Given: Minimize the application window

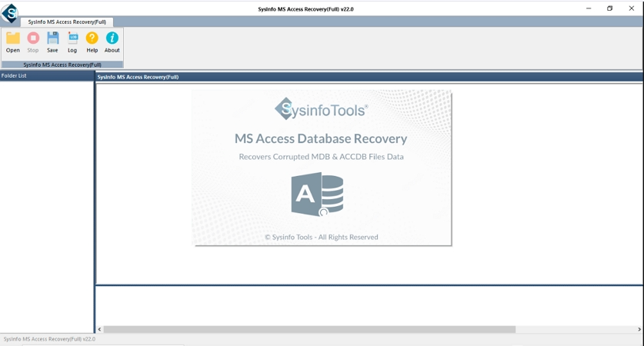Looking at the screenshot, I should point(589,8).
